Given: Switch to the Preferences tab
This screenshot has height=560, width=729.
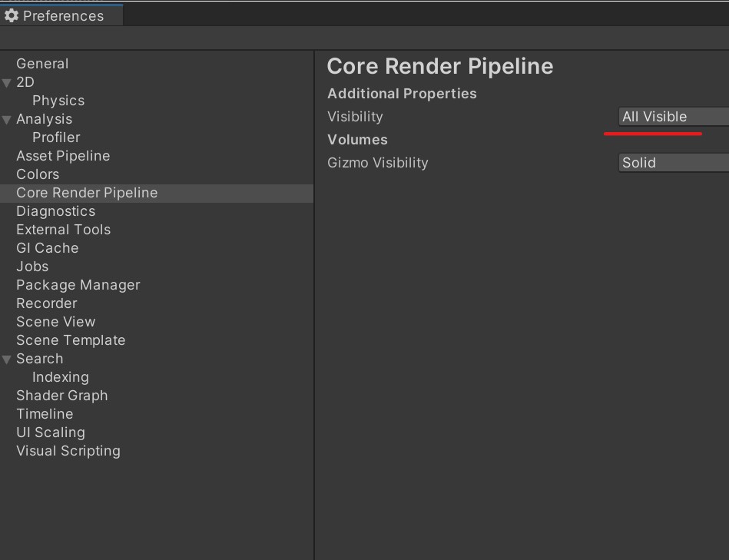Looking at the screenshot, I should (x=61, y=15).
